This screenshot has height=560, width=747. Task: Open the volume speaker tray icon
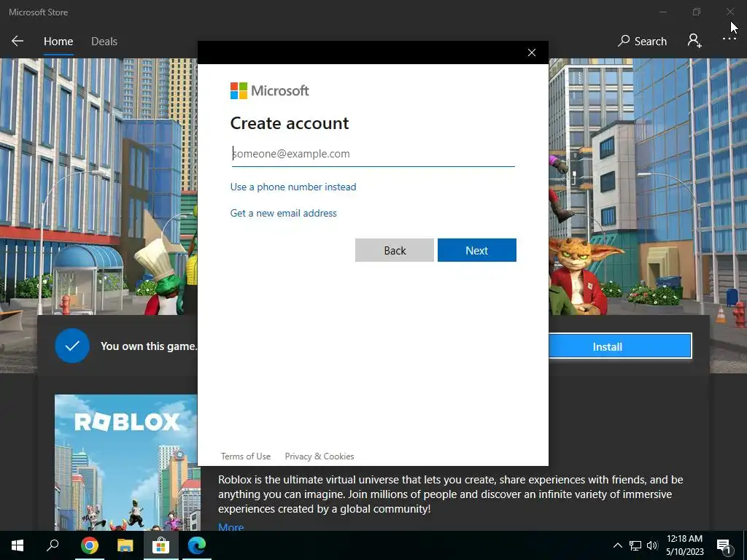point(652,545)
